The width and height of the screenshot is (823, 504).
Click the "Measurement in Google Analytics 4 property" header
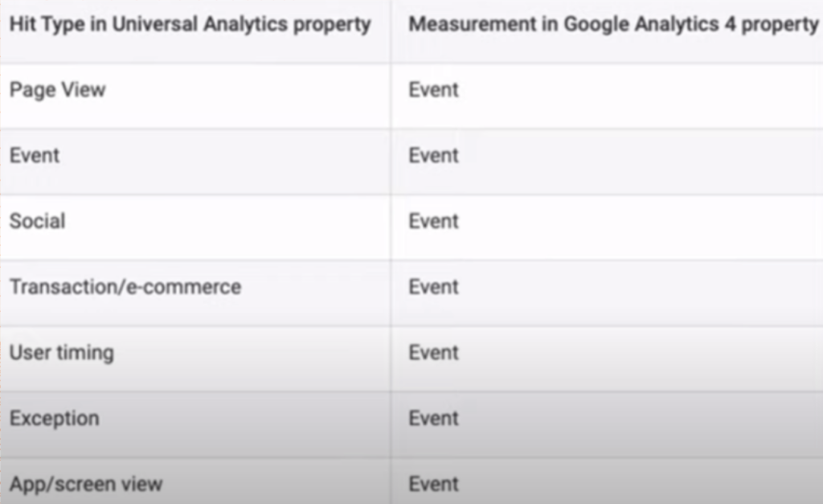(613, 24)
